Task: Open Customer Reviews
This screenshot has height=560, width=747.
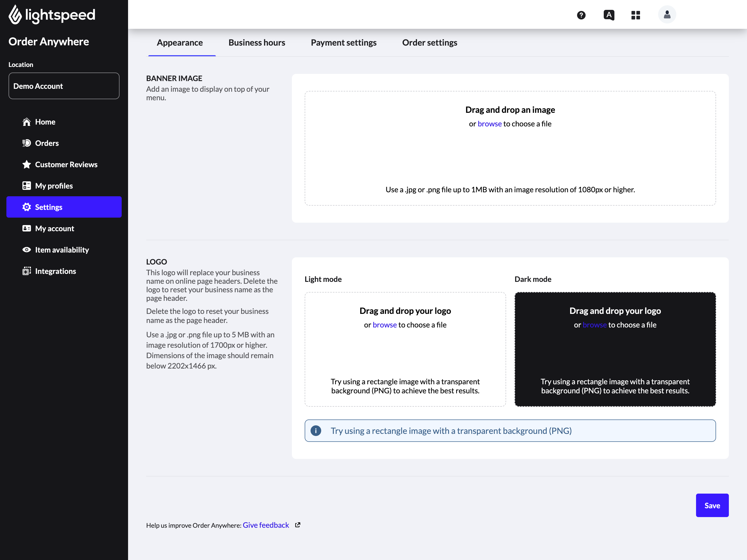Action: click(66, 164)
